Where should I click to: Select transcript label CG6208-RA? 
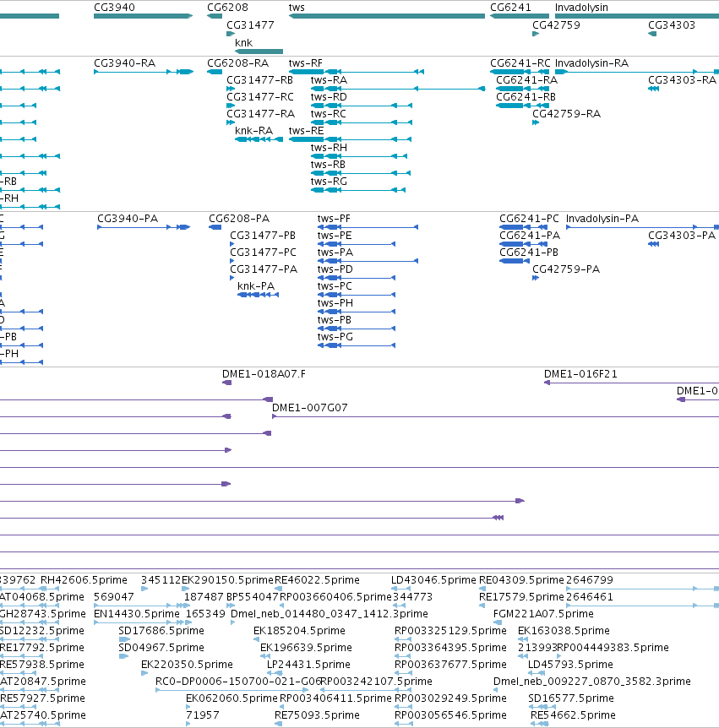[x=237, y=63]
